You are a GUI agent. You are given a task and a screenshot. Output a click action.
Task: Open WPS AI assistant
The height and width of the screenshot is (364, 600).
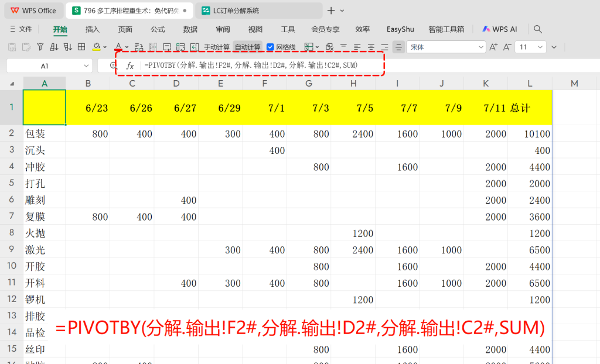coord(500,29)
